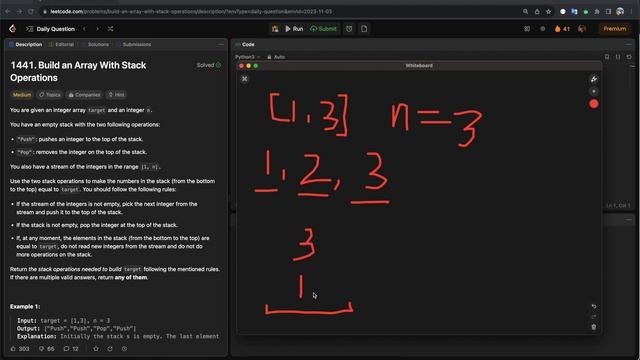640x360 pixels.
Task: Click the bookmark icon in code editor toolbar
Action: (607, 57)
